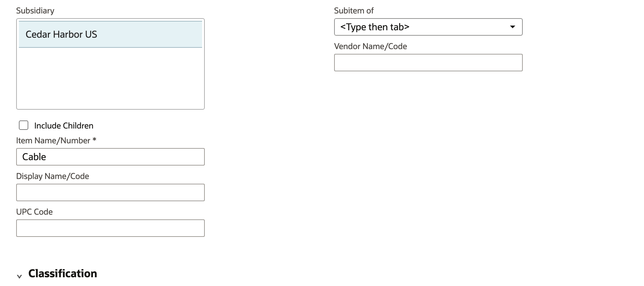Toggle the Include Children checkbox
The width and height of the screenshot is (644, 286).
24,126
